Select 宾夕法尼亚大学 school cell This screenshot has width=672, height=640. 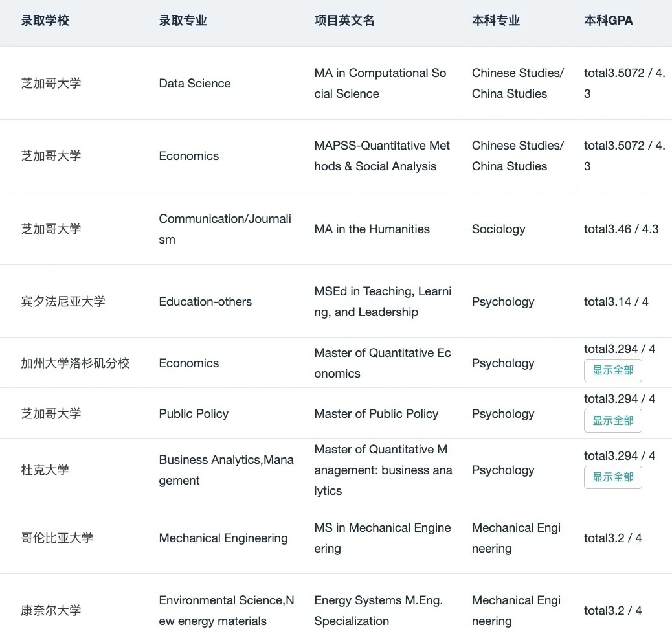coord(63,302)
